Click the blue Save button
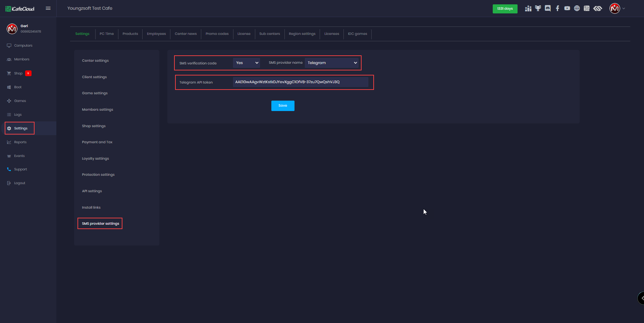Viewport: 644px width, 323px height. click(283, 106)
